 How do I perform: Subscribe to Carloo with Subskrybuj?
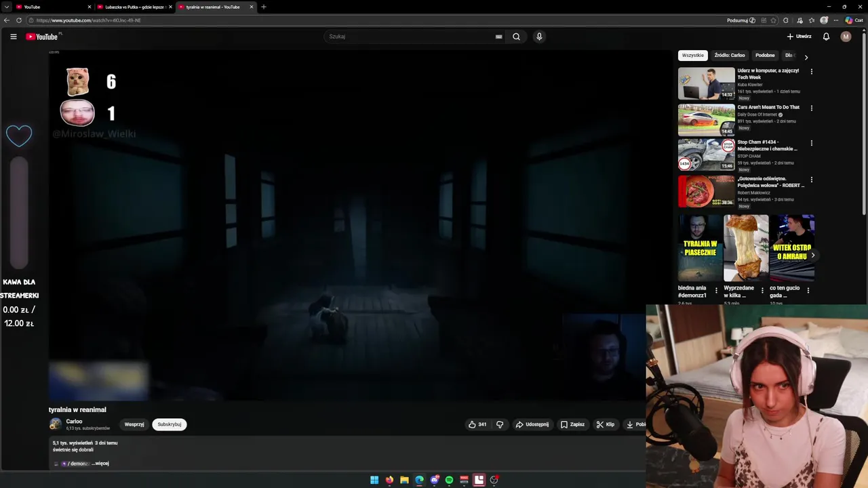[170, 424]
